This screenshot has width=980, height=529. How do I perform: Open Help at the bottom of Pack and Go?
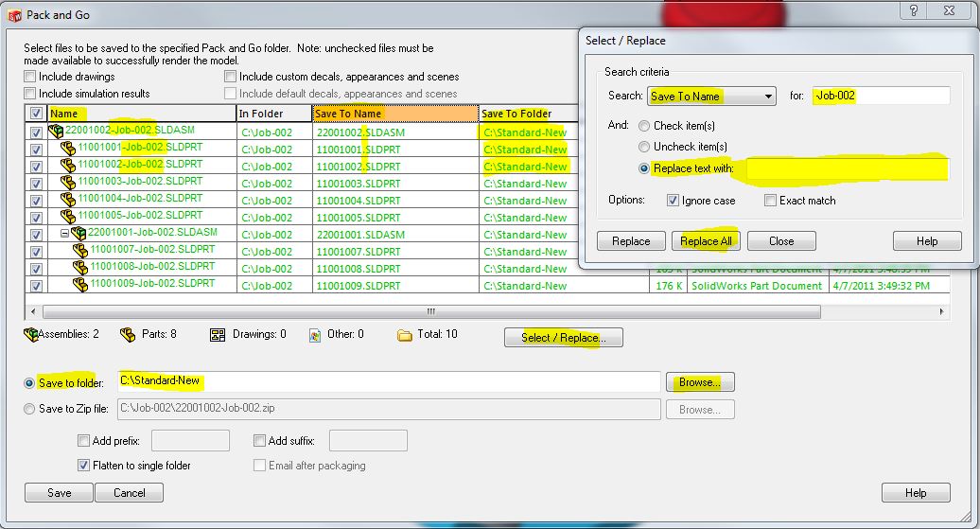click(x=916, y=493)
